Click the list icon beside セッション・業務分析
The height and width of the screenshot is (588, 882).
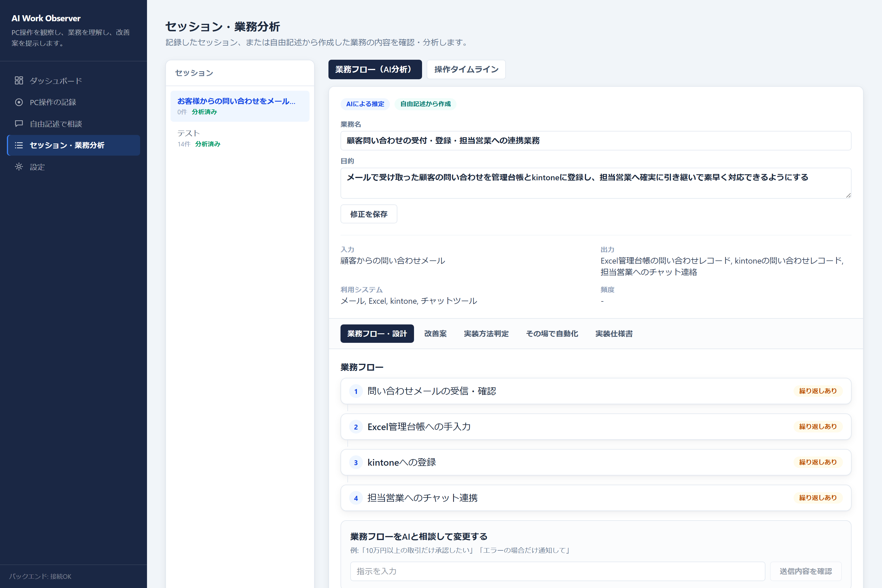point(19,145)
